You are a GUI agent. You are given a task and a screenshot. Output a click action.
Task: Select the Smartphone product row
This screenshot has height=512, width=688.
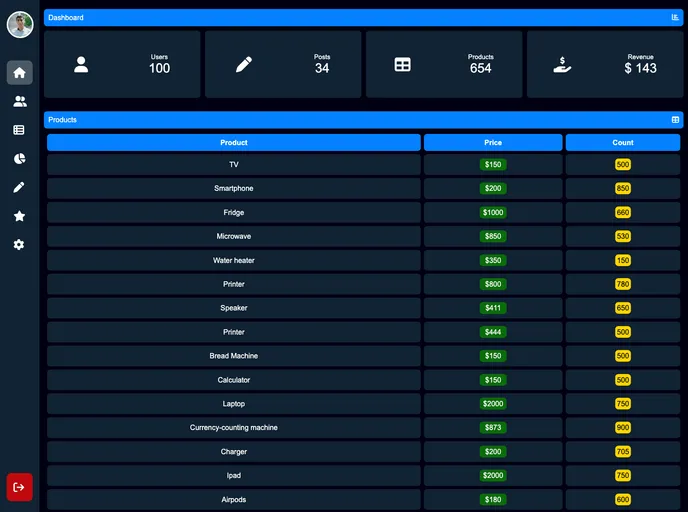pyautogui.click(x=234, y=188)
